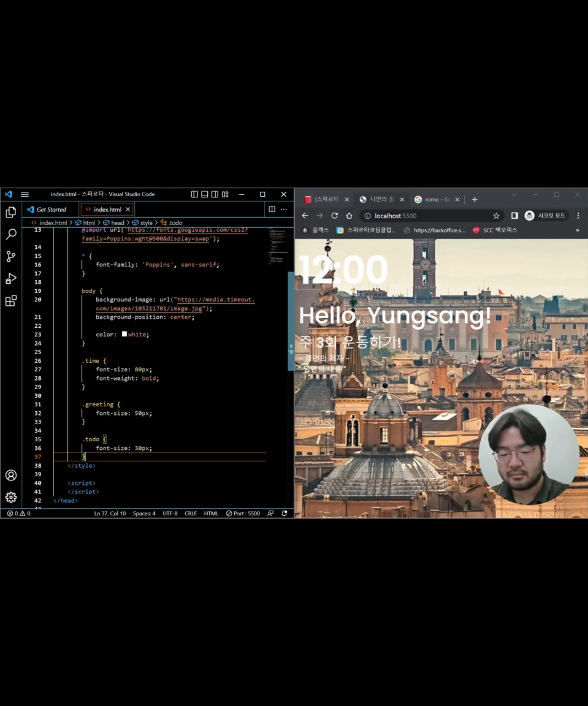Viewport: 588px width, 706px height.
Task: Open the Chrome three-dot menu
Action: pyautogui.click(x=578, y=215)
